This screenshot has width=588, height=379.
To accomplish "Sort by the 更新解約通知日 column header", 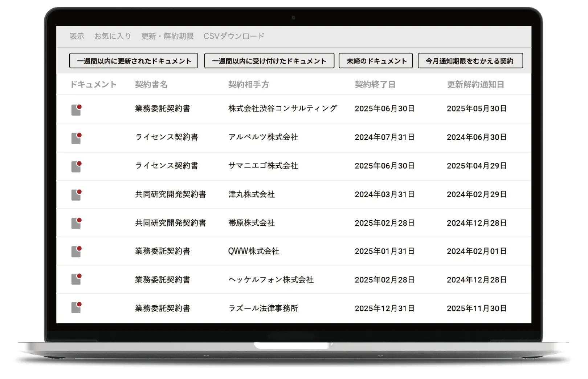I will pos(475,85).
